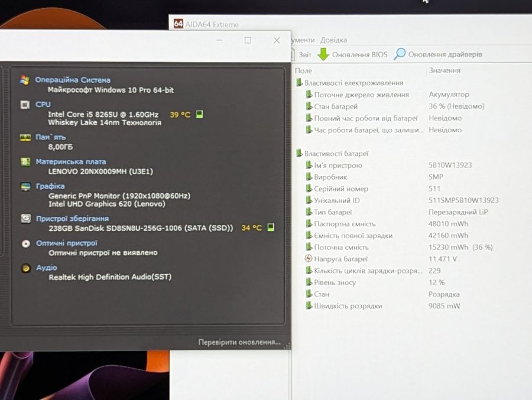Select the 229 cycle count value
This screenshot has height=400, width=532.
click(x=434, y=271)
